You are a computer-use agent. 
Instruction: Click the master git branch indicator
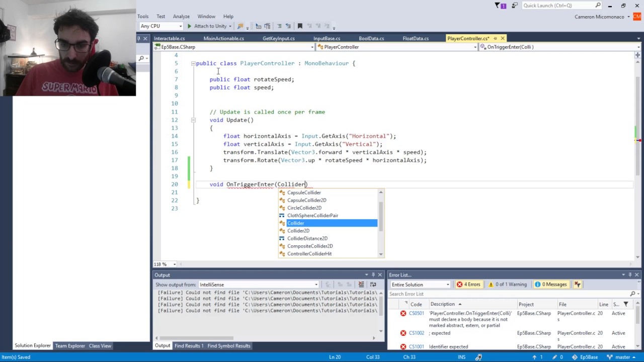[x=622, y=357]
